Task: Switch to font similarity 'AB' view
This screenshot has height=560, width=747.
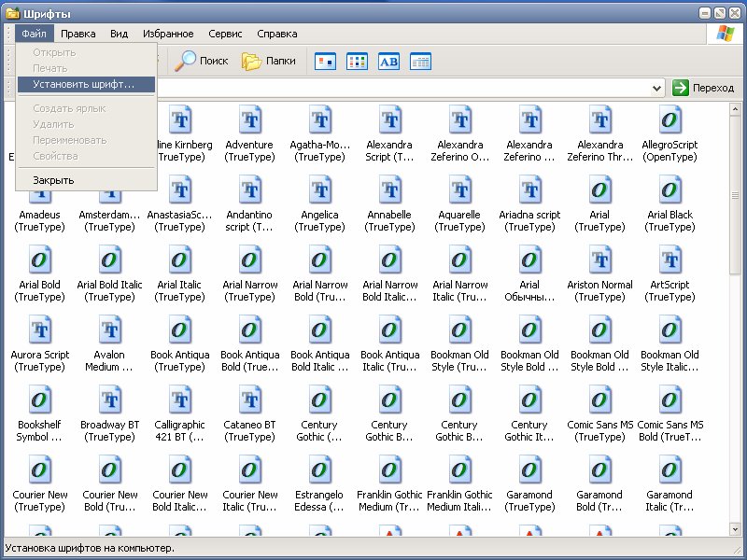Action: click(388, 62)
